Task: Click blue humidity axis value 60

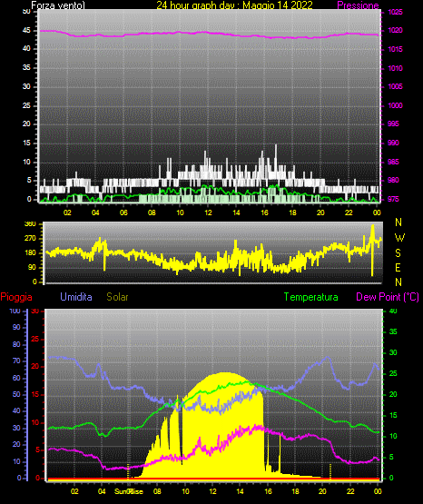Action: (16, 378)
